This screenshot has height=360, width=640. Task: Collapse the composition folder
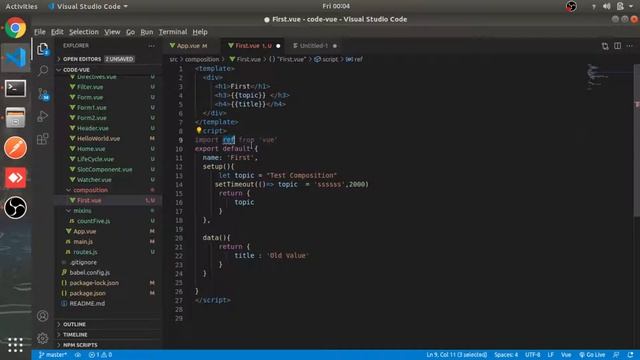[108, 190]
